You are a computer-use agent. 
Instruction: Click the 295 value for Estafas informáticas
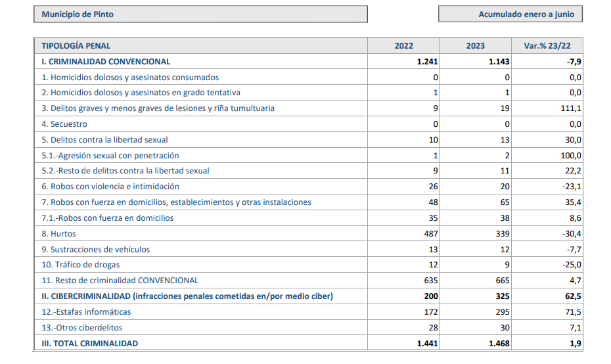tap(501, 312)
